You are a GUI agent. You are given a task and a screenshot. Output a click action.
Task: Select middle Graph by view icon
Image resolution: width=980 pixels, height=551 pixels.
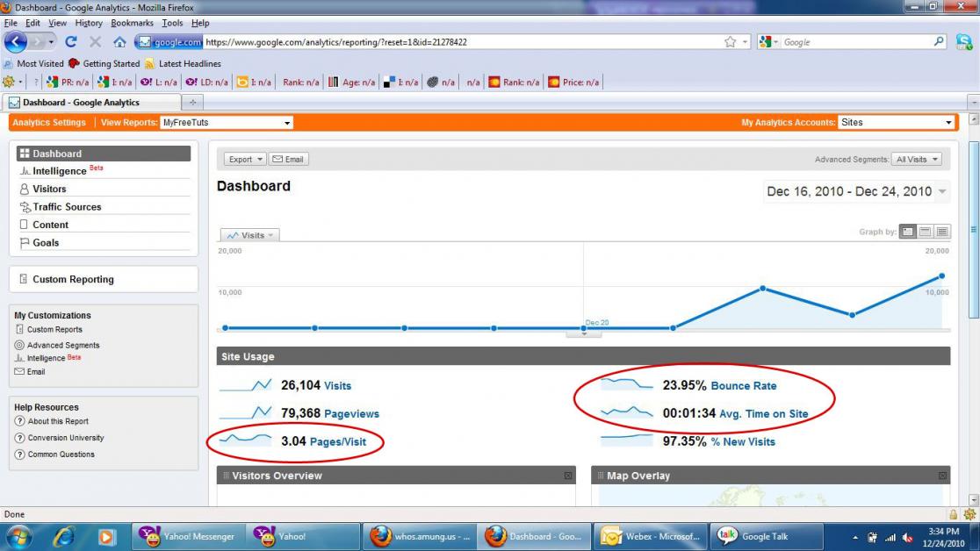click(x=925, y=232)
